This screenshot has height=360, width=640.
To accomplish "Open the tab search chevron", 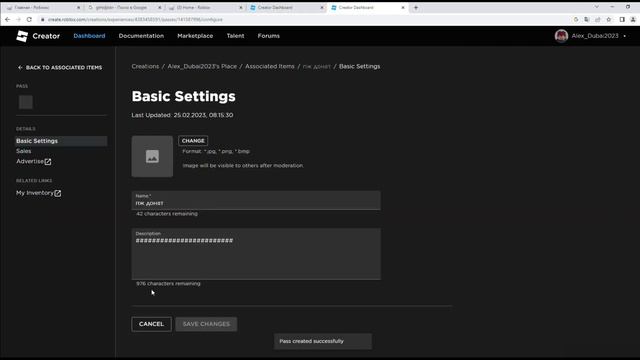I will point(596,7).
